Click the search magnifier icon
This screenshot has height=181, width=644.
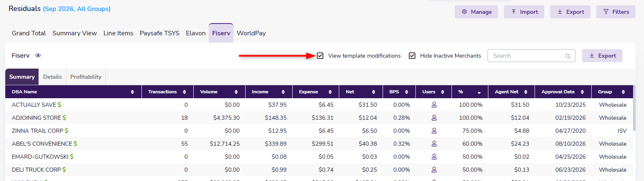568,56
